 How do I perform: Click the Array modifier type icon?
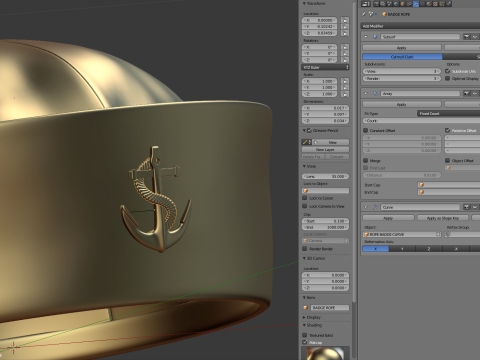point(375,94)
